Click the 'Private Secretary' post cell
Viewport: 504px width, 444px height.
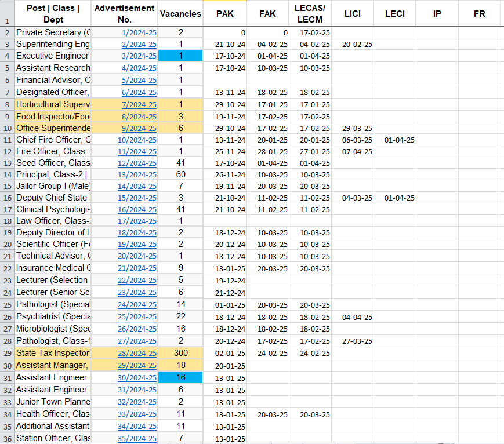53,32
